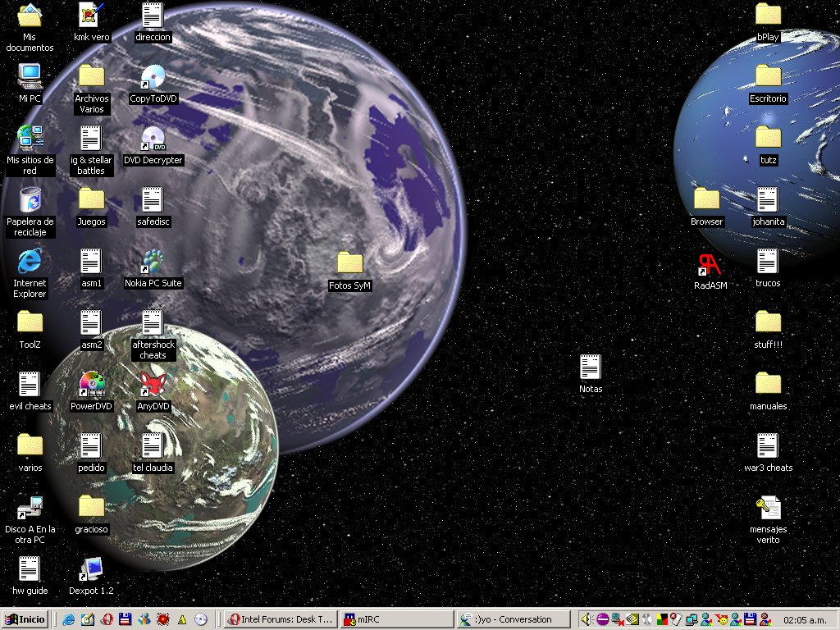
Task: Click the AnyDVD fox icon
Action: (153, 384)
